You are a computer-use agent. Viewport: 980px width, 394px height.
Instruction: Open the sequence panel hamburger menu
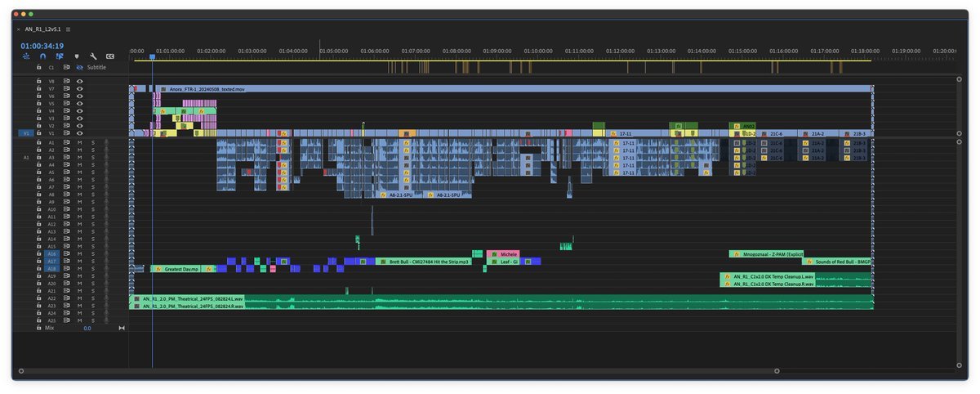pyautogui.click(x=69, y=29)
